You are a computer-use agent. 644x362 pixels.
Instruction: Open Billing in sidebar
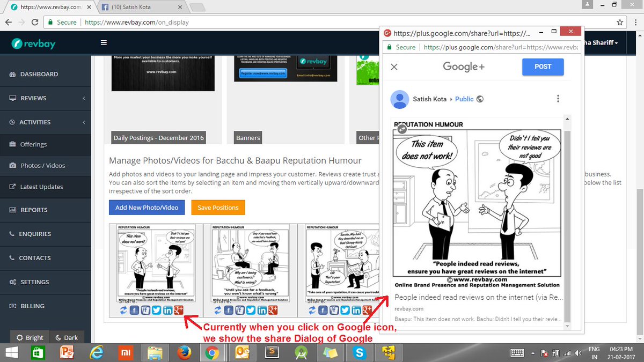coord(46,306)
